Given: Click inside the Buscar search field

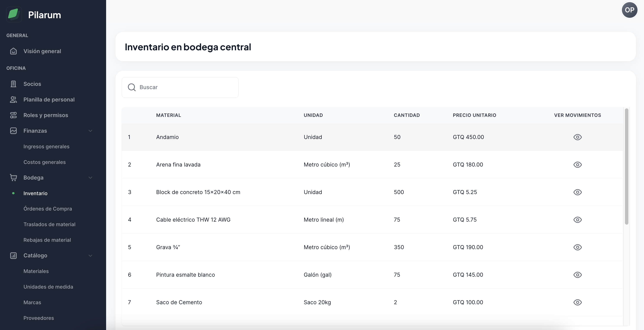Looking at the screenshot, I should tap(180, 87).
